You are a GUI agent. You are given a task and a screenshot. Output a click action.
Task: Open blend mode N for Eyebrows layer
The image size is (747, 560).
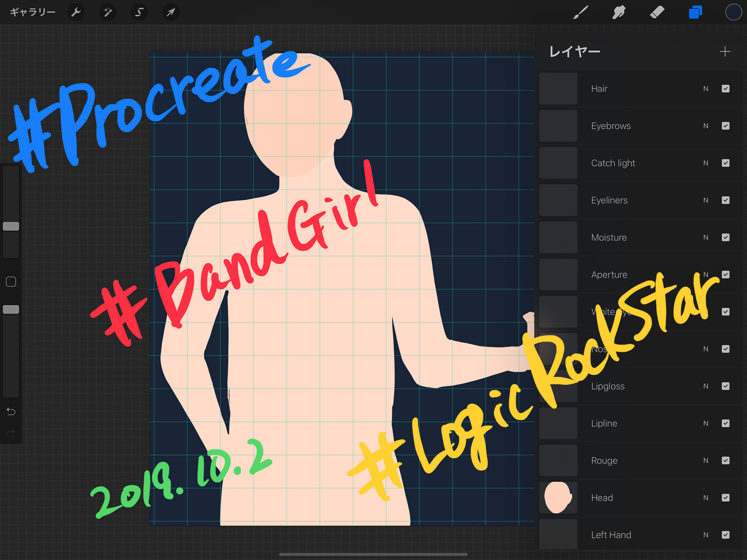(x=706, y=126)
